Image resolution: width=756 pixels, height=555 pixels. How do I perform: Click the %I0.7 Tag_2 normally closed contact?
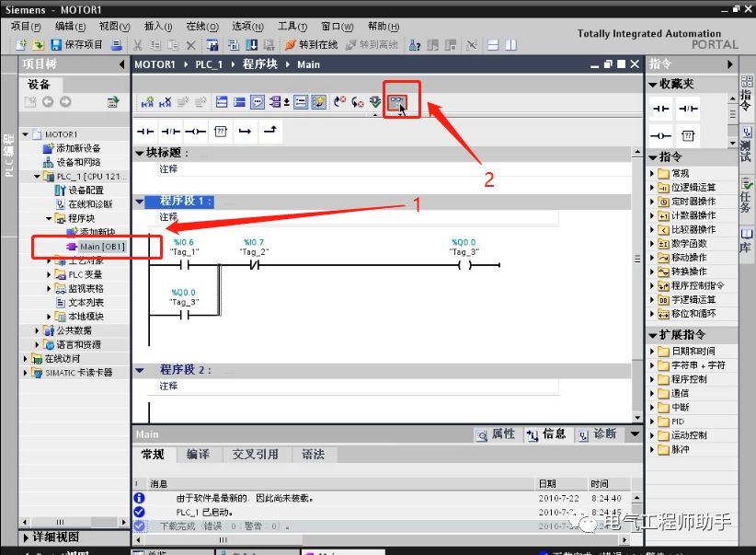click(254, 265)
